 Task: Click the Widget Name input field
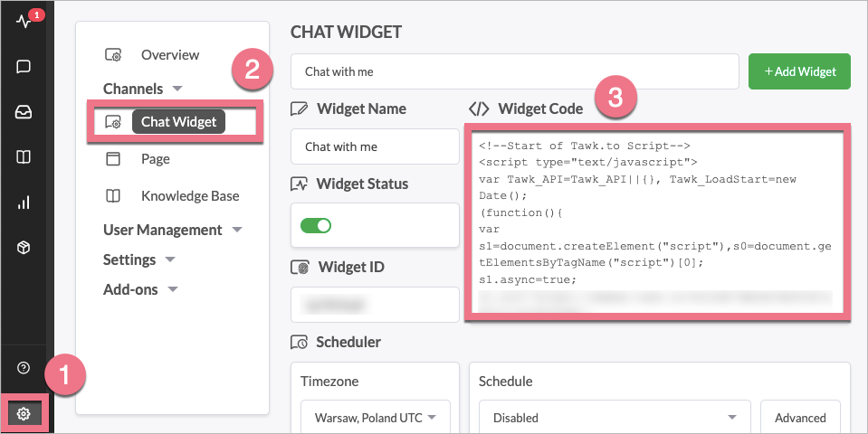(375, 146)
